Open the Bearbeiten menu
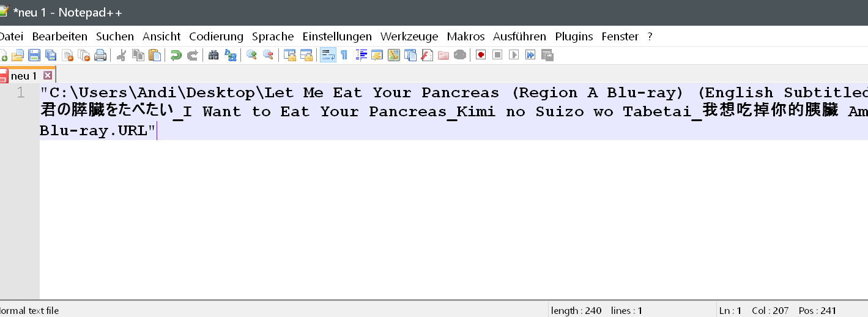The width and height of the screenshot is (868, 317). point(60,37)
